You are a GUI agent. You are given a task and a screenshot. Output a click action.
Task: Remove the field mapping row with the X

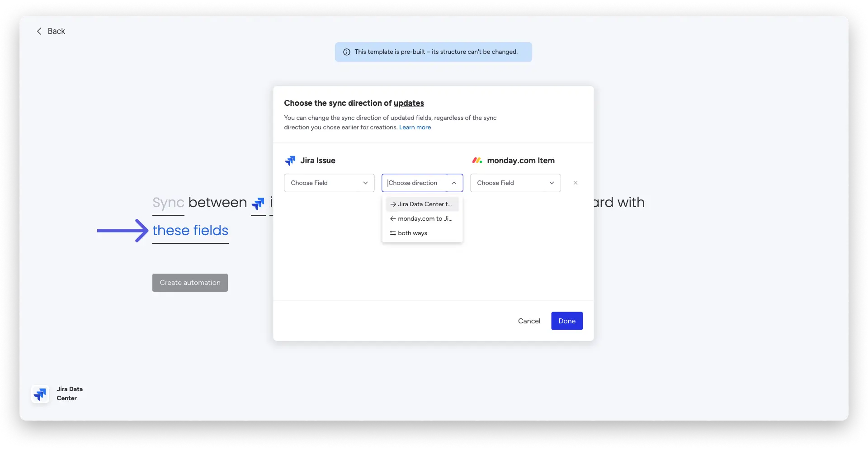point(576,183)
